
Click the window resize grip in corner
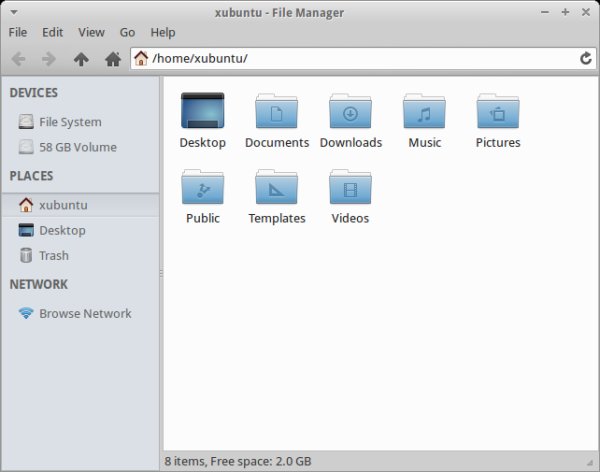[590, 462]
